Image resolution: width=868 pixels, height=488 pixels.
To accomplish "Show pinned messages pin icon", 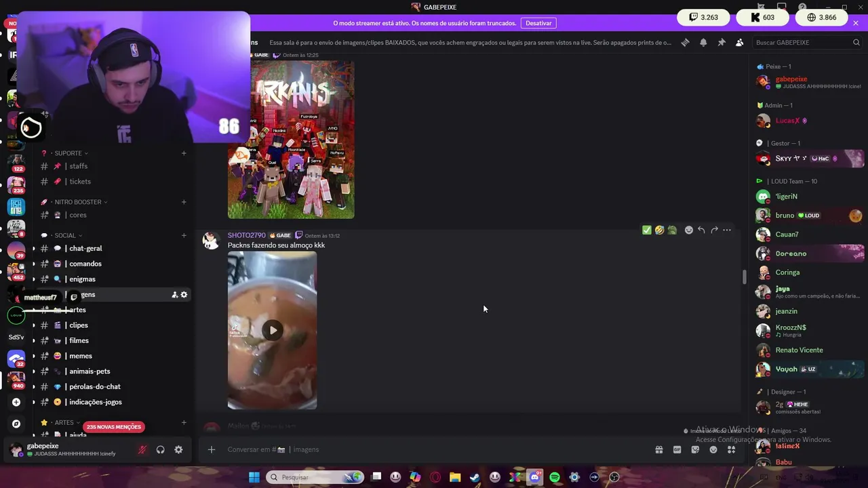I will tap(722, 42).
